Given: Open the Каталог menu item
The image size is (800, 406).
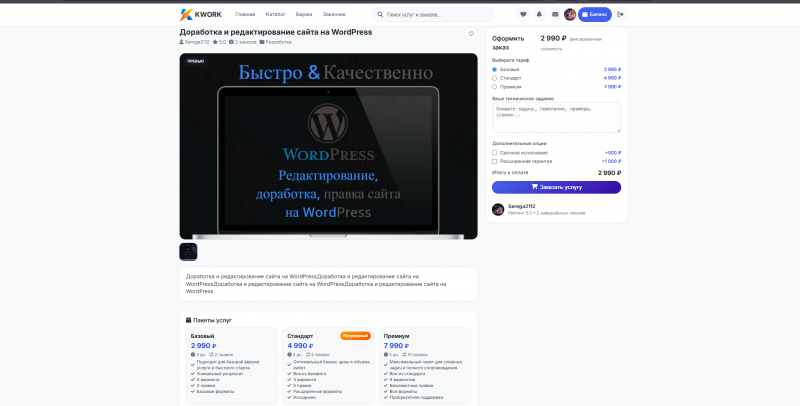Looking at the screenshot, I should pos(276,15).
